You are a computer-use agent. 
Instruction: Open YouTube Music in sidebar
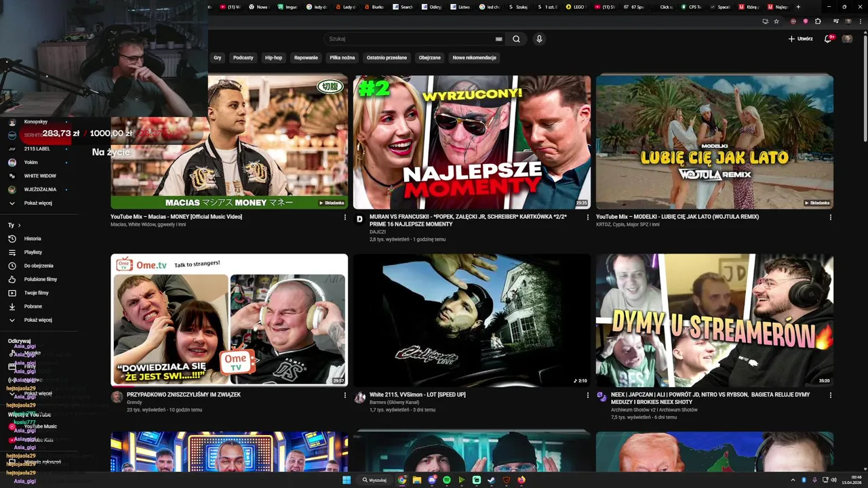click(39, 426)
